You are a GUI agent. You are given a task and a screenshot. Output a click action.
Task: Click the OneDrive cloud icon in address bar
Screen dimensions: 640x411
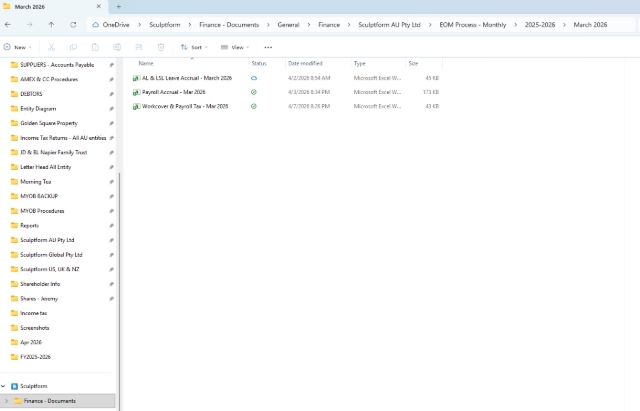point(96,25)
